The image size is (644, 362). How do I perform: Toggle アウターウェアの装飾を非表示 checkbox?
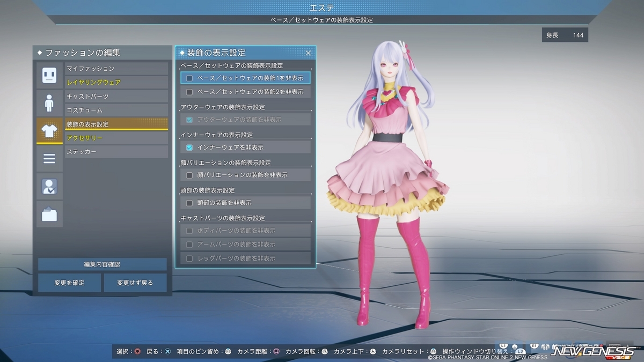(189, 120)
